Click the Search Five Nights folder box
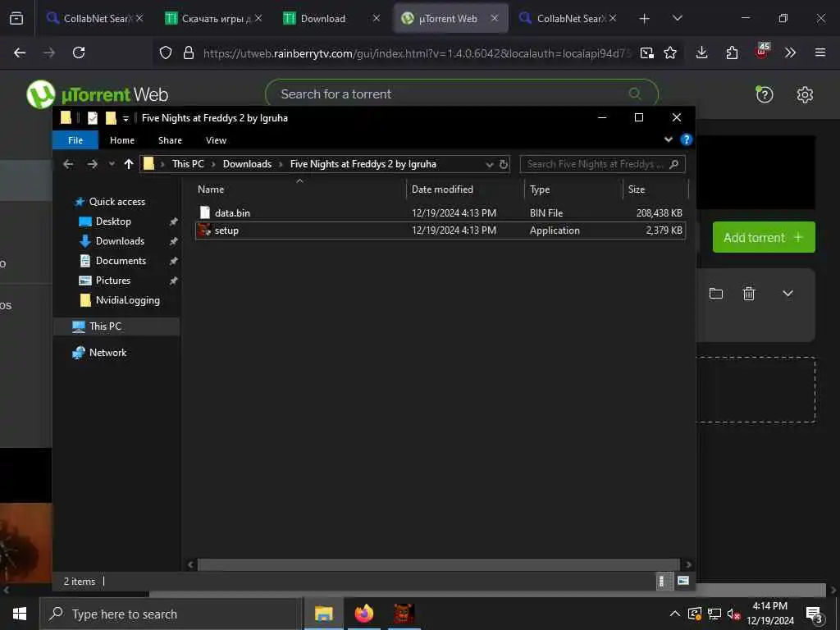This screenshot has width=840, height=630. coord(602,164)
